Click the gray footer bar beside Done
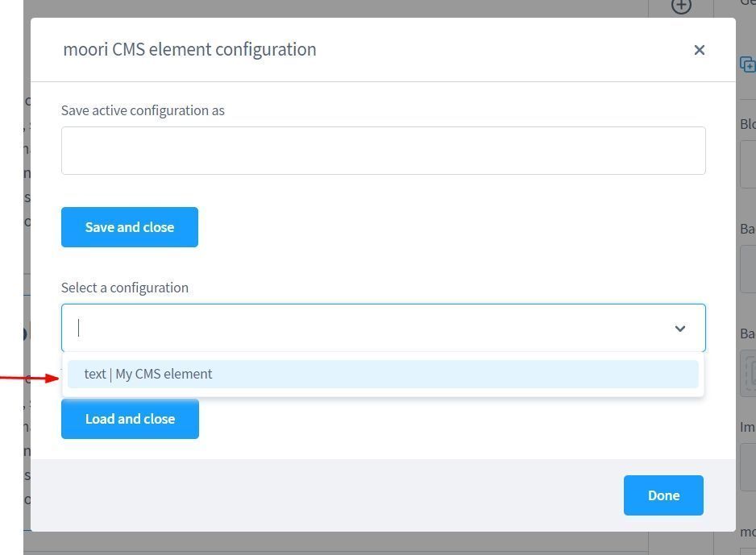The image size is (756, 555). tap(322, 495)
